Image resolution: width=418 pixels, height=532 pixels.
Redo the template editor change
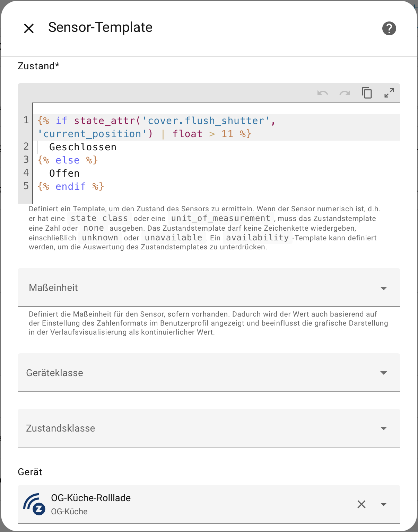click(345, 93)
